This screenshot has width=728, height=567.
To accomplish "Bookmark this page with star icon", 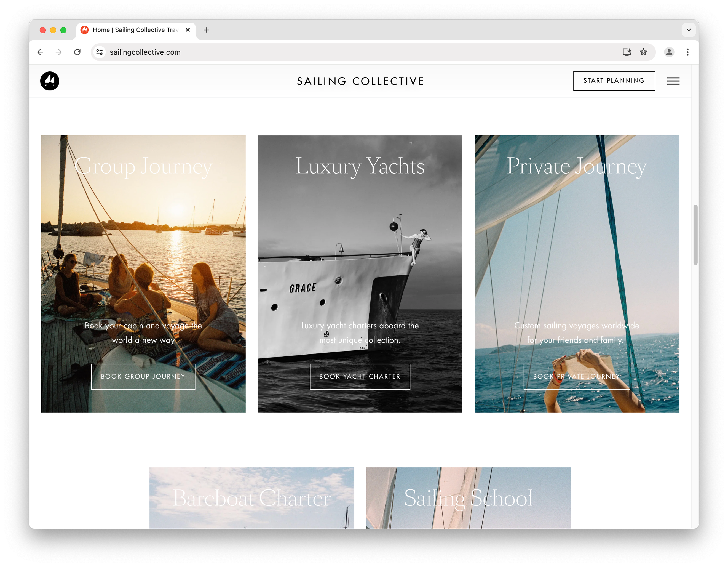I will click(x=643, y=52).
